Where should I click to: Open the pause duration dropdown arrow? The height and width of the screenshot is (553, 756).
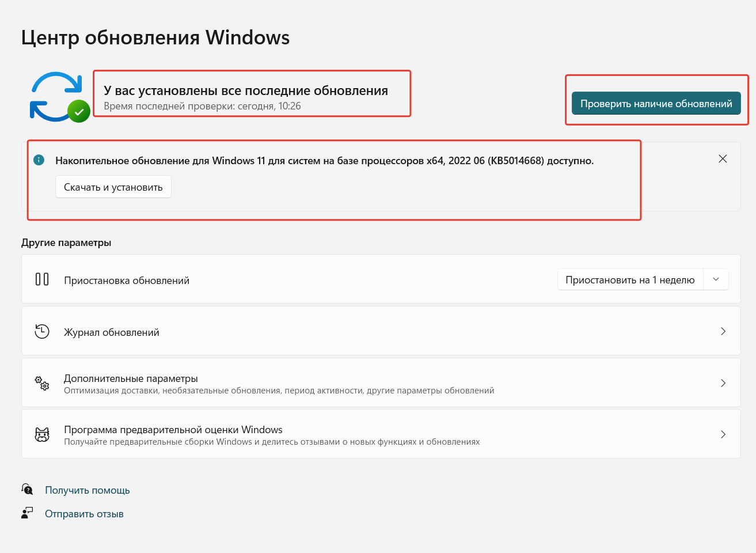(x=716, y=279)
